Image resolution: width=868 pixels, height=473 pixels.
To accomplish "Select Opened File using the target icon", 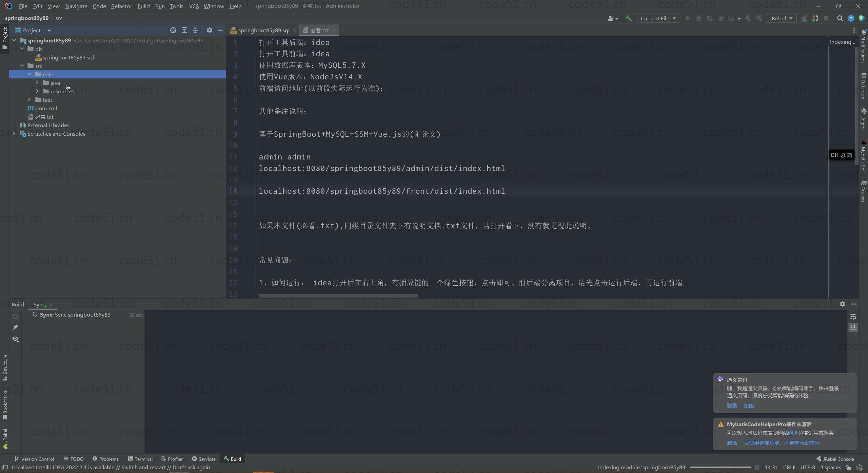I will click(x=173, y=30).
